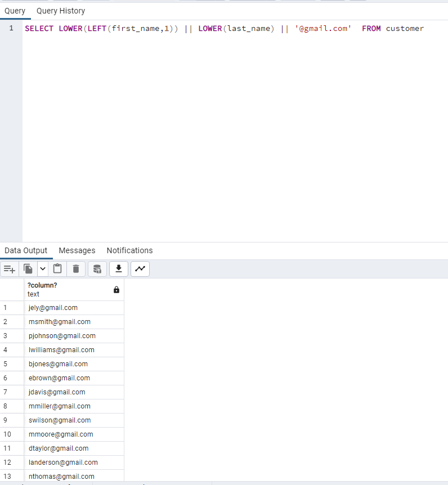Select cell bjones@gmail.com
Image resolution: width=448 pixels, height=485 pixels.
[74, 364]
